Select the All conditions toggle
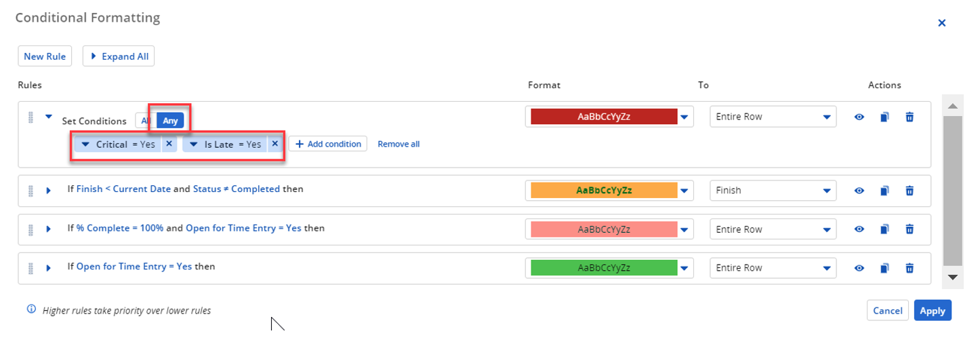This screenshot has width=980, height=342. coord(145,121)
